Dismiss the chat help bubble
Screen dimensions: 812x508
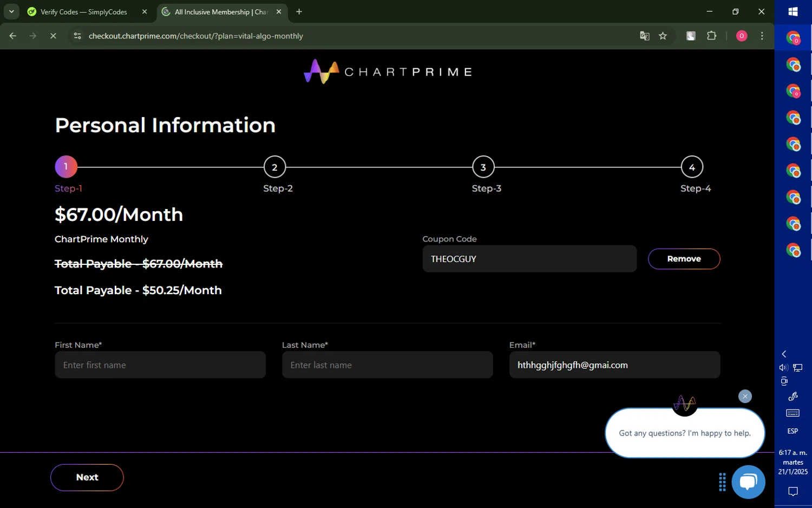[x=745, y=396]
